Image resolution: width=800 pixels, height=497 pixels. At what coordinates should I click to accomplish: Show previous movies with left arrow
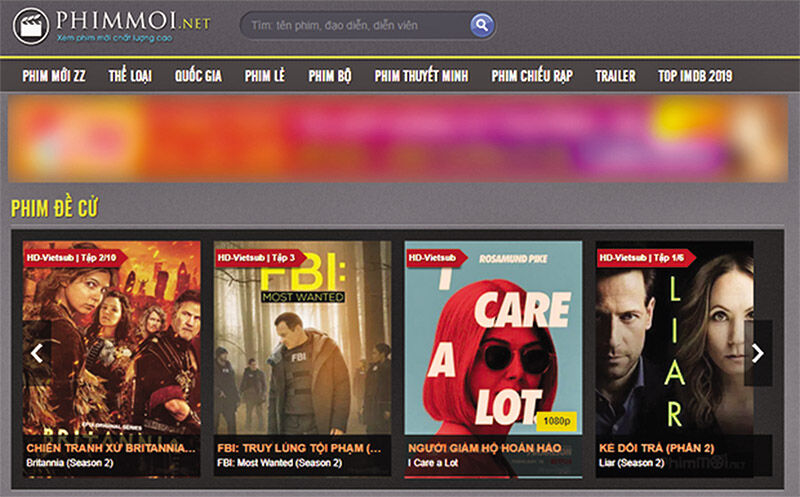(37, 353)
